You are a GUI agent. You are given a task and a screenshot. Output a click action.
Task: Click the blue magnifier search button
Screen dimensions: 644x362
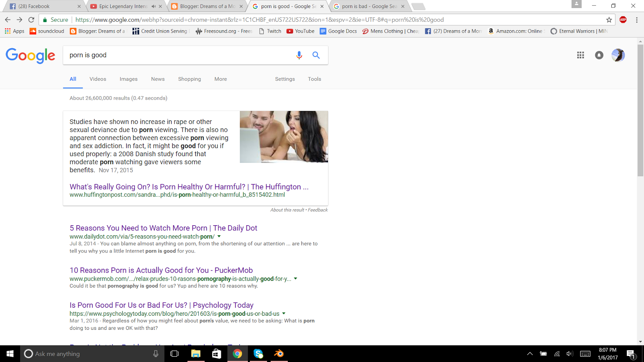[316, 55]
